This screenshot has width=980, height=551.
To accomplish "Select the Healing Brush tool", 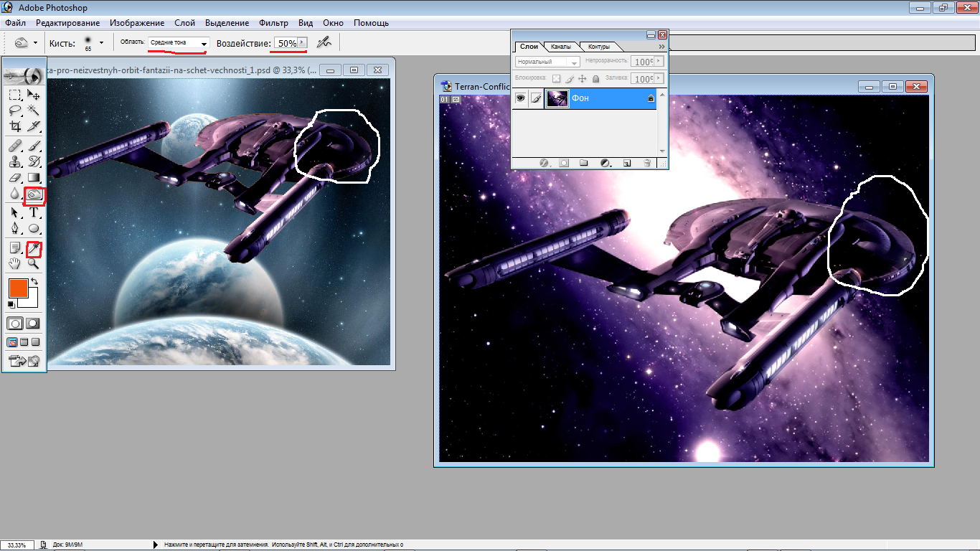I will click(14, 146).
